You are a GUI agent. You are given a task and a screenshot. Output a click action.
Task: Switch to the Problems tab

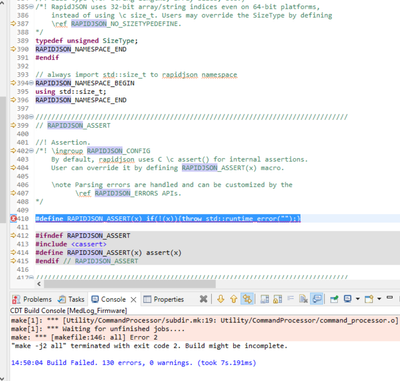tap(32, 299)
